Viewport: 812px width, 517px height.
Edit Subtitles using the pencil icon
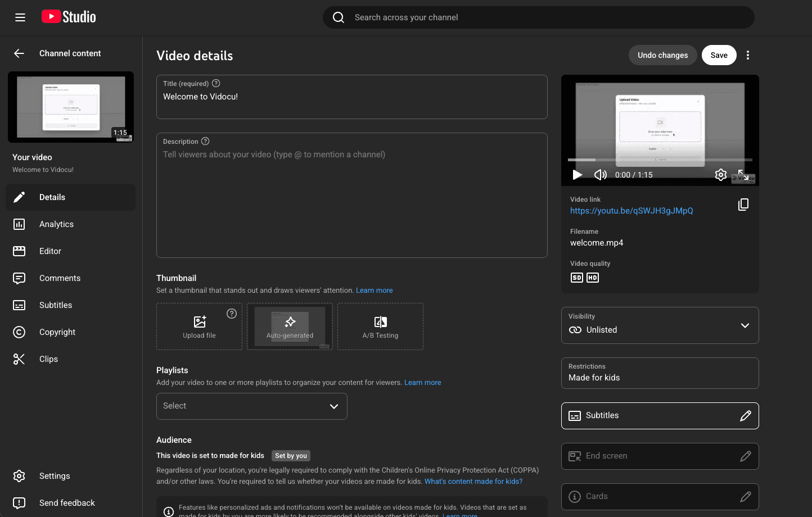click(745, 416)
